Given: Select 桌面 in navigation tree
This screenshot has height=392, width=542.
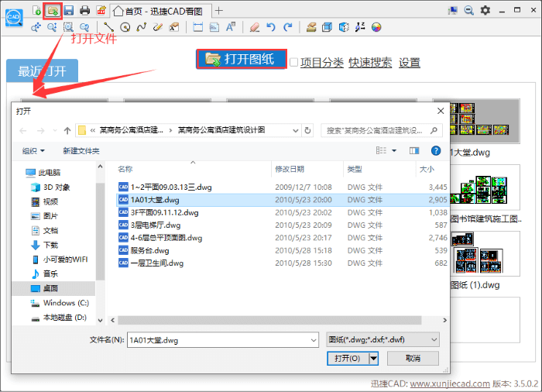Looking at the screenshot, I should (53, 288).
